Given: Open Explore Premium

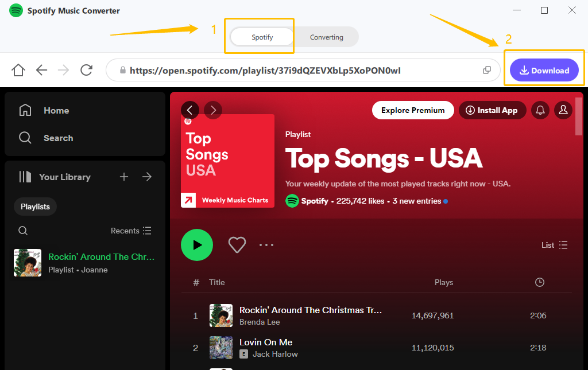Looking at the screenshot, I should coord(413,110).
